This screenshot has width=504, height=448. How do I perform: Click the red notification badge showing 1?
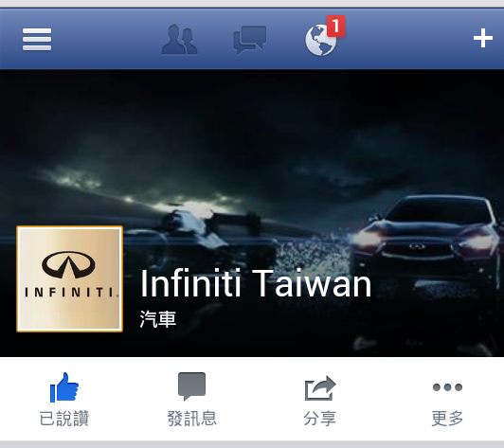click(336, 26)
